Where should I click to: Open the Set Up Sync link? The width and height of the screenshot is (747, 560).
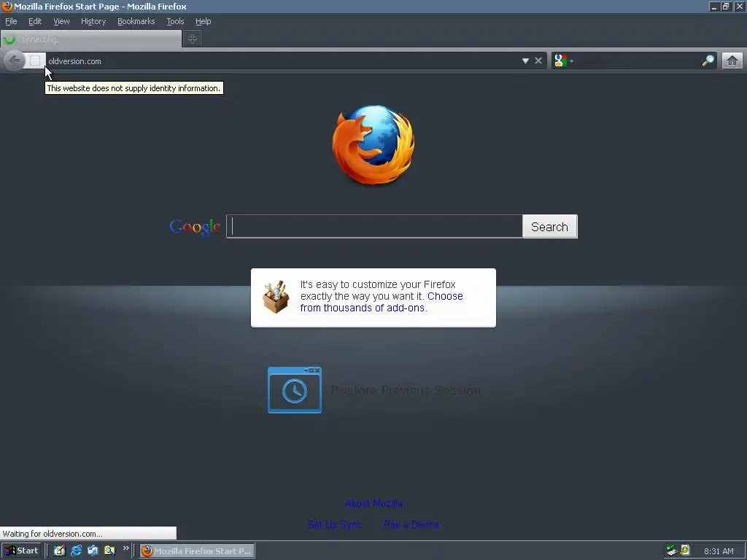tap(334, 524)
